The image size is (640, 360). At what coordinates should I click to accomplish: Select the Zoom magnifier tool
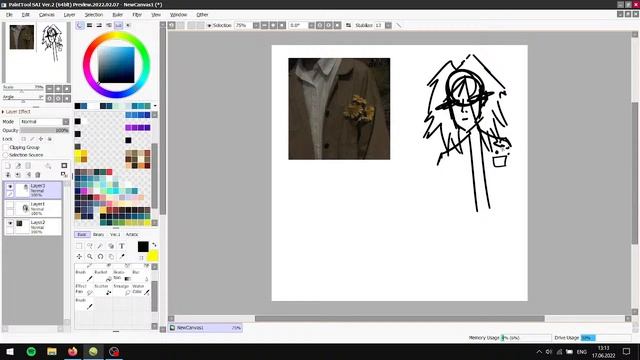click(90, 256)
